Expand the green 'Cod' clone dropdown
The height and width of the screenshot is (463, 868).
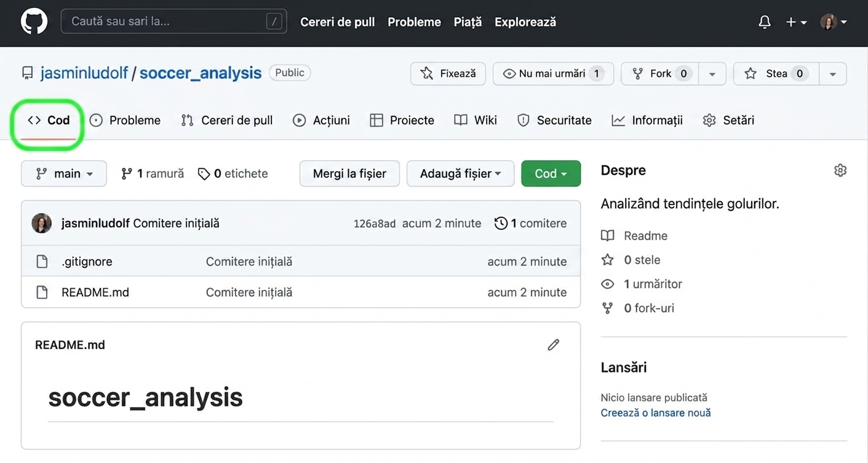point(551,174)
